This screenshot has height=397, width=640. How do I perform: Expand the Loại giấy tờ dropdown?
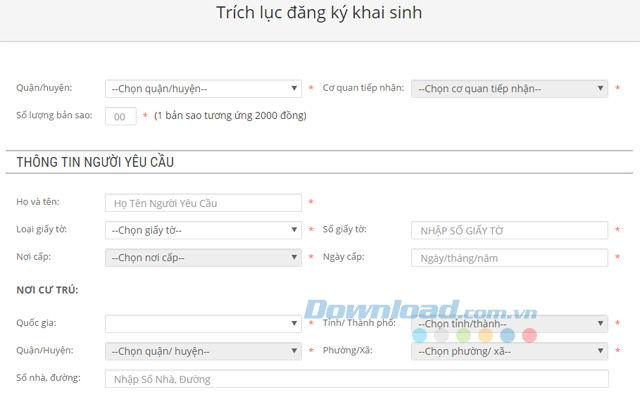coord(203,230)
